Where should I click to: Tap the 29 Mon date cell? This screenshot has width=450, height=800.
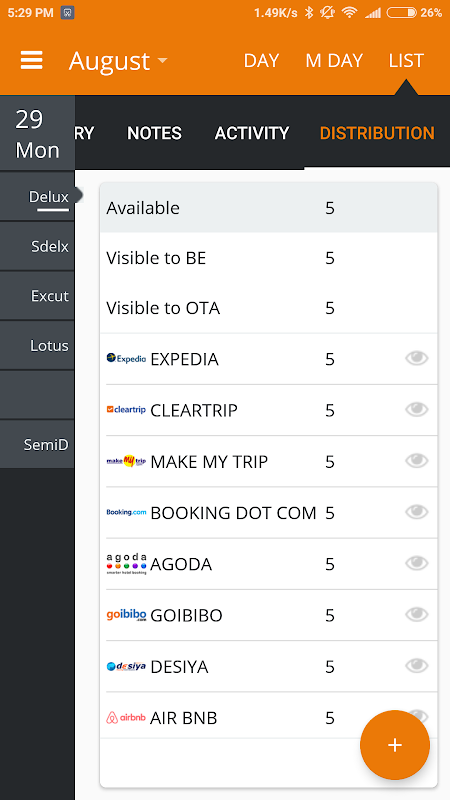coord(37,134)
